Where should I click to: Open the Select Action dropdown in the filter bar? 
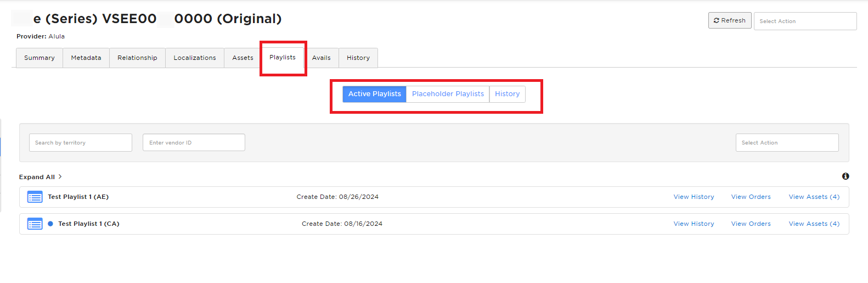click(x=787, y=142)
